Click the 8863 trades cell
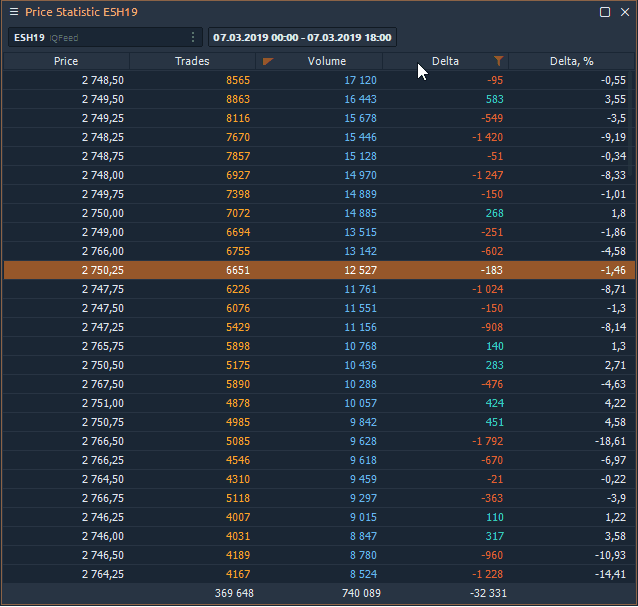Screen dimensions: 638x607 click(238, 99)
